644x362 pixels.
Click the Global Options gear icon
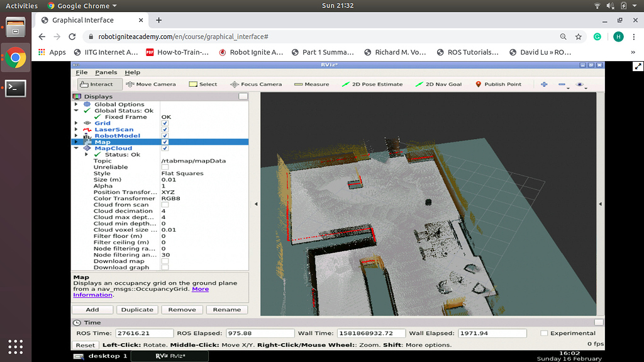click(x=87, y=104)
